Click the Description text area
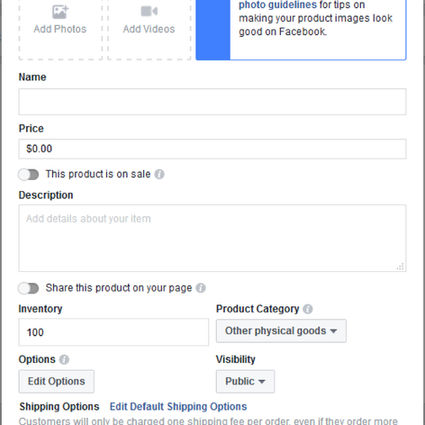 (x=212, y=238)
